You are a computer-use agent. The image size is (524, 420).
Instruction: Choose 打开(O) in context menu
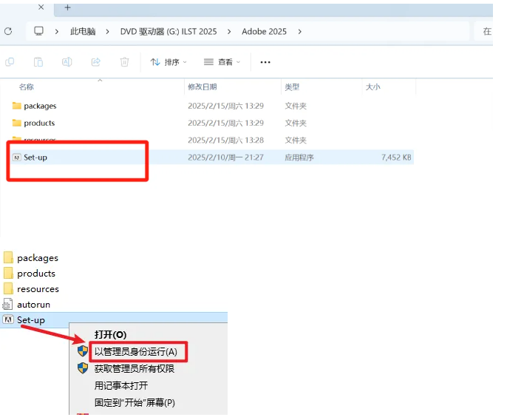110,335
